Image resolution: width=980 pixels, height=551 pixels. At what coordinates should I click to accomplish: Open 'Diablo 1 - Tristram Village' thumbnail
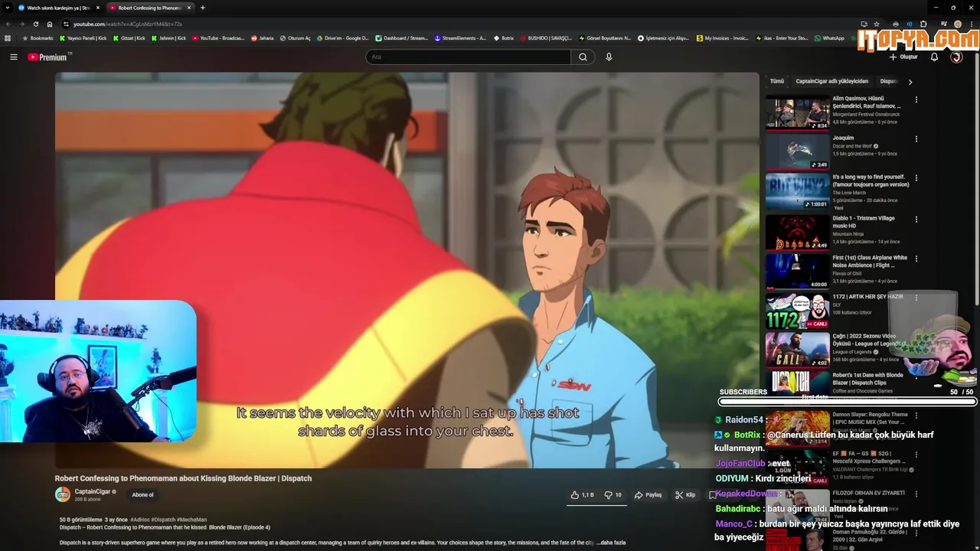798,231
